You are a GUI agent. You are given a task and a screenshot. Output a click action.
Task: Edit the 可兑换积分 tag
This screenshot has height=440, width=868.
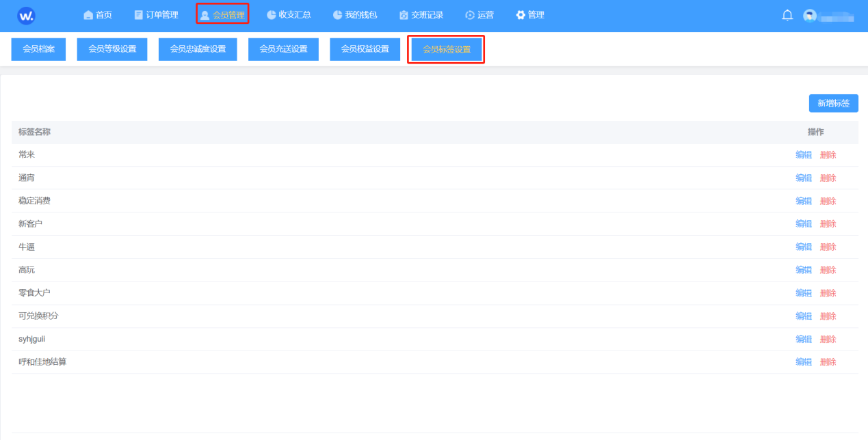point(804,316)
